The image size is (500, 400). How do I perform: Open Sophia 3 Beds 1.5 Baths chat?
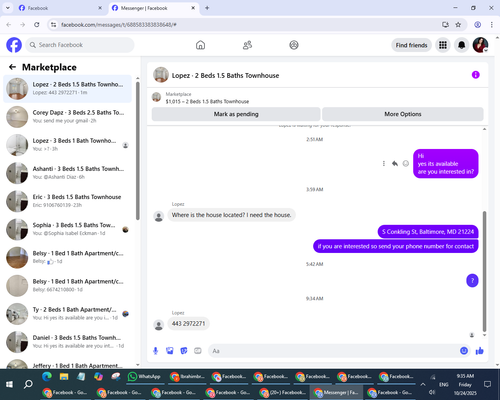pyautogui.click(x=67, y=229)
